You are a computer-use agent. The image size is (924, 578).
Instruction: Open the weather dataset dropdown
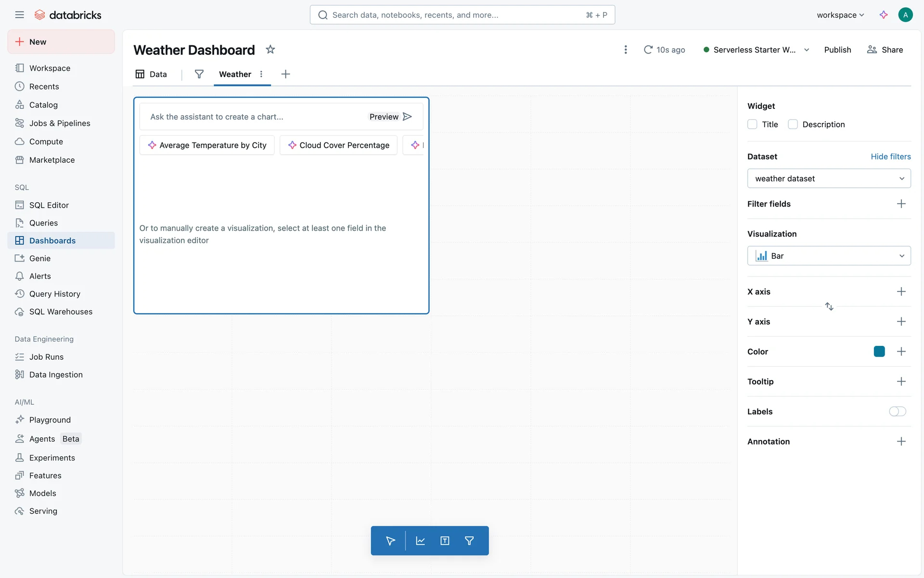coord(829,179)
